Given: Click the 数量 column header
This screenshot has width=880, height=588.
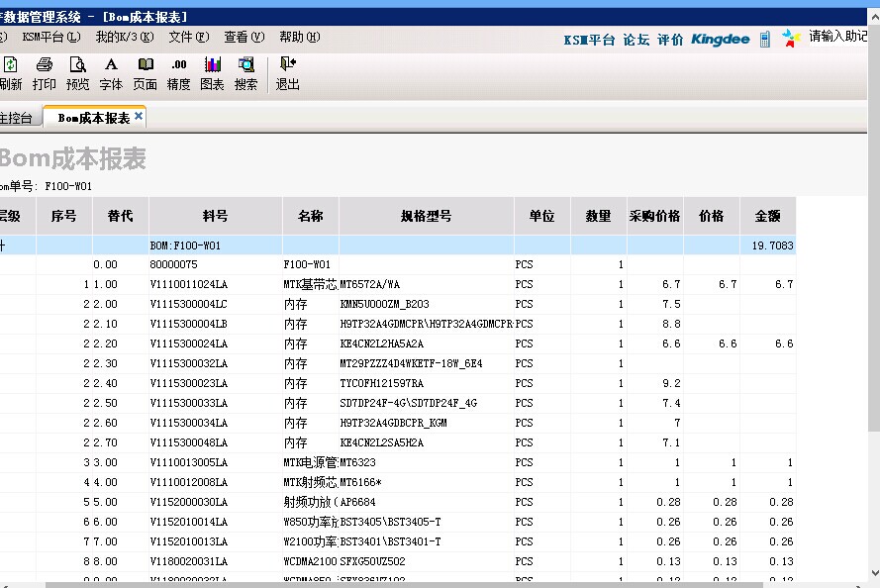Looking at the screenshot, I should (x=599, y=216).
